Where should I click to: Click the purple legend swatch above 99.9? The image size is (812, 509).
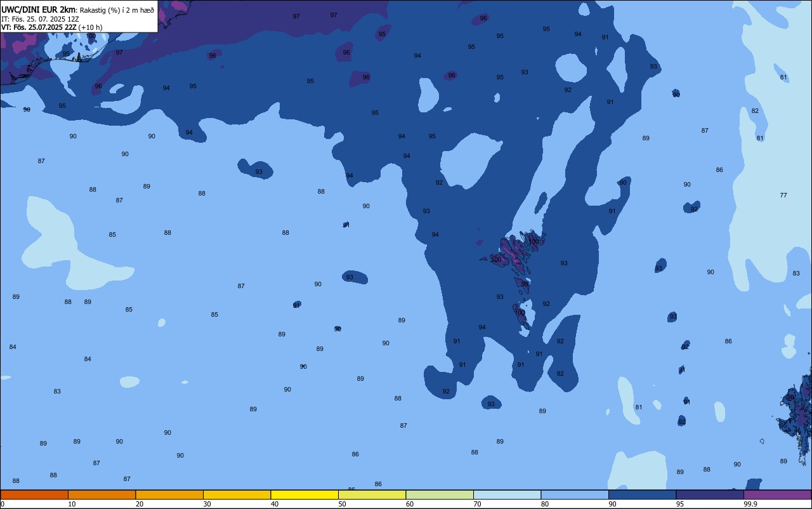click(778, 494)
